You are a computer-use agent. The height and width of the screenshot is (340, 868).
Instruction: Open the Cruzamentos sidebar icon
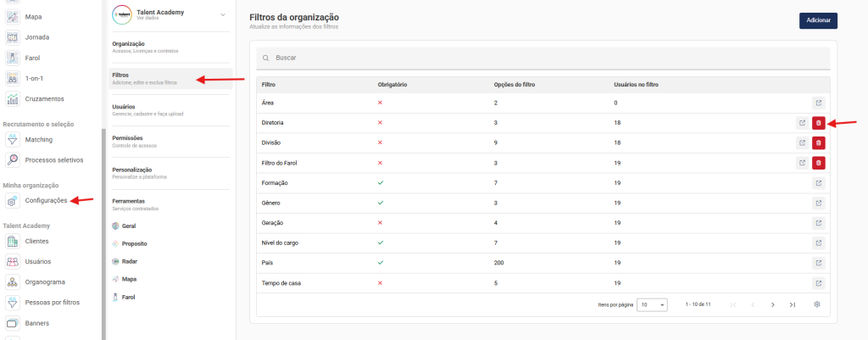(13, 99)
